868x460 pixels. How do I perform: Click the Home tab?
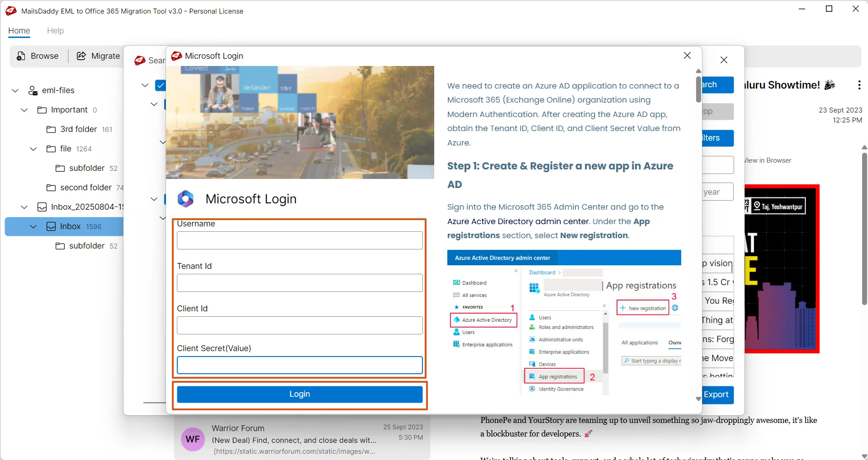tap(19, 31)
